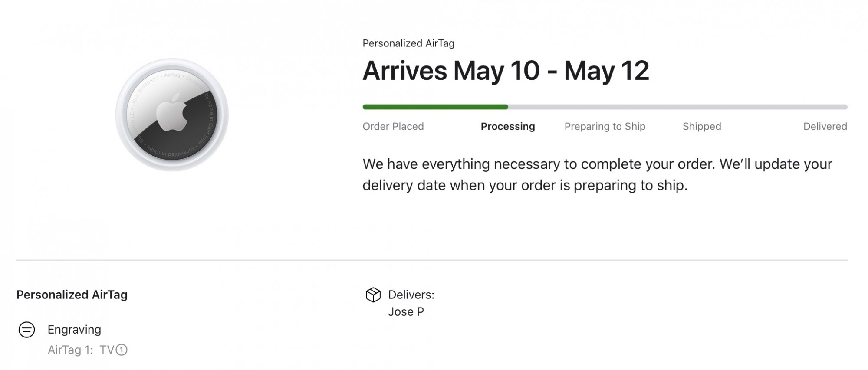
Task: Click the small Personalized AirTag label above heading
Action: pyautogui.click(x=408, y=43)
